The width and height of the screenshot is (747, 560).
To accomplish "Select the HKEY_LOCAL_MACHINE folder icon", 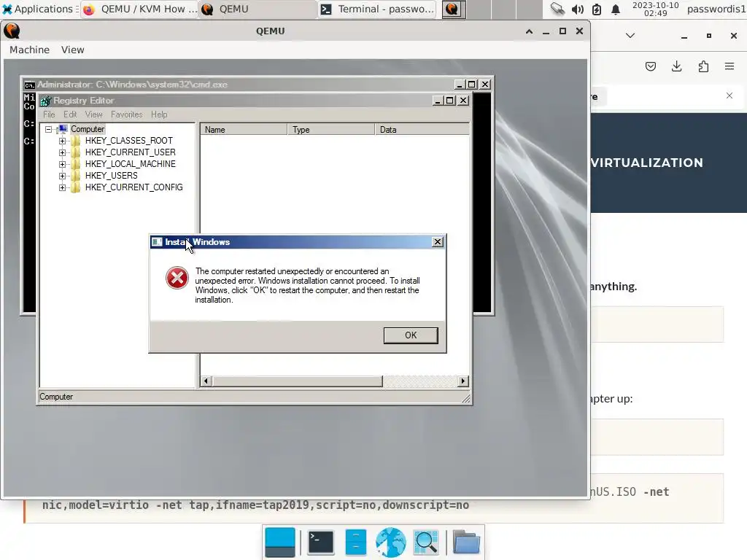I will tap(76, 164).
